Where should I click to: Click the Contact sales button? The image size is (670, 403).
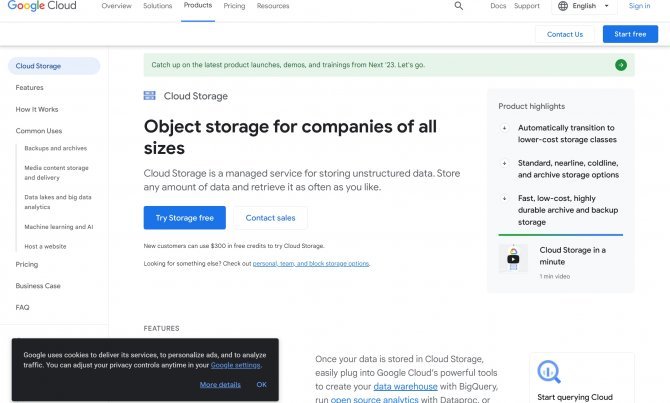[270, 218]
